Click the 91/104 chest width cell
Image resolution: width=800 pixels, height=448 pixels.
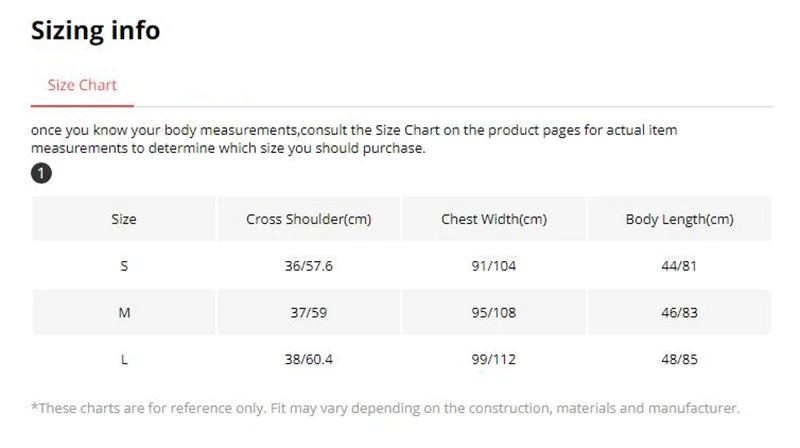coord(494,266)
